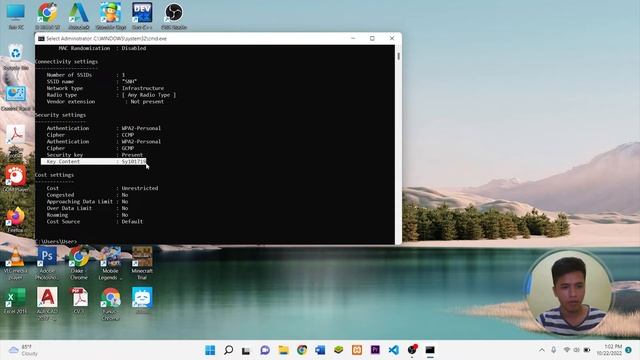Click the 'Network type : Infrastructure' line

(x=105, y=88)
